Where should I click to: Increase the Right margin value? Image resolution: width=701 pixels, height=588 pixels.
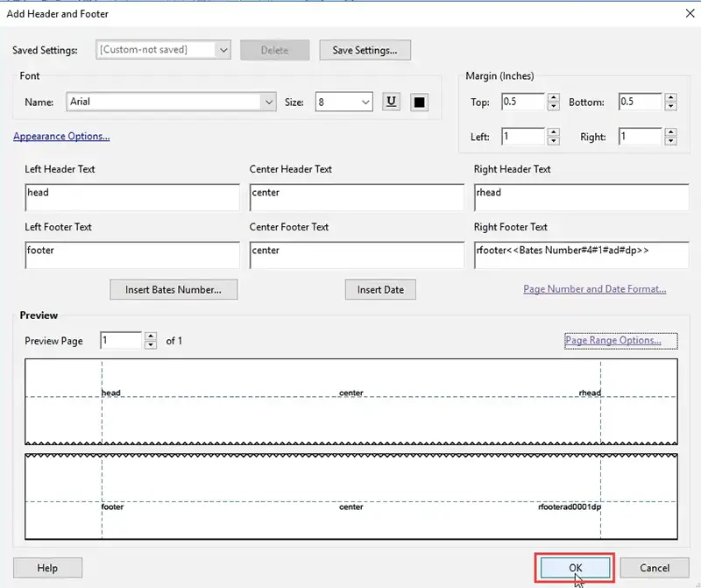pyautogui.click(x=670, y=132)
